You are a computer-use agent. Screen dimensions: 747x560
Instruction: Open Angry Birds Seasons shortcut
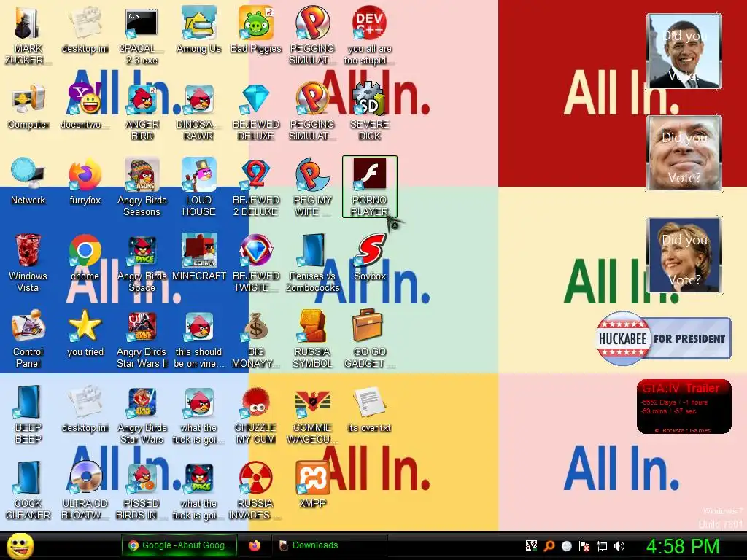pyautogui.click(x=142, y=187)
